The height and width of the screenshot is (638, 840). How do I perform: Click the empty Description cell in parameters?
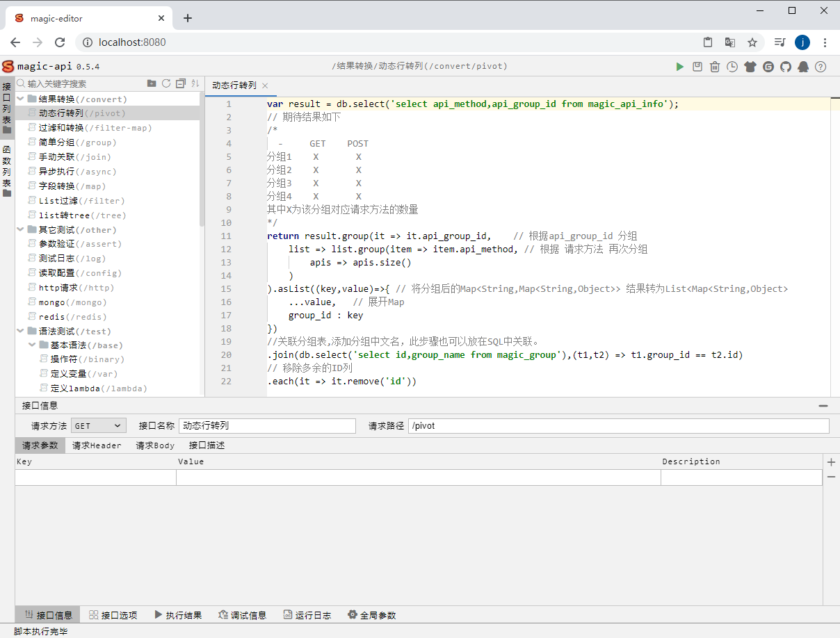coord(741,477)
